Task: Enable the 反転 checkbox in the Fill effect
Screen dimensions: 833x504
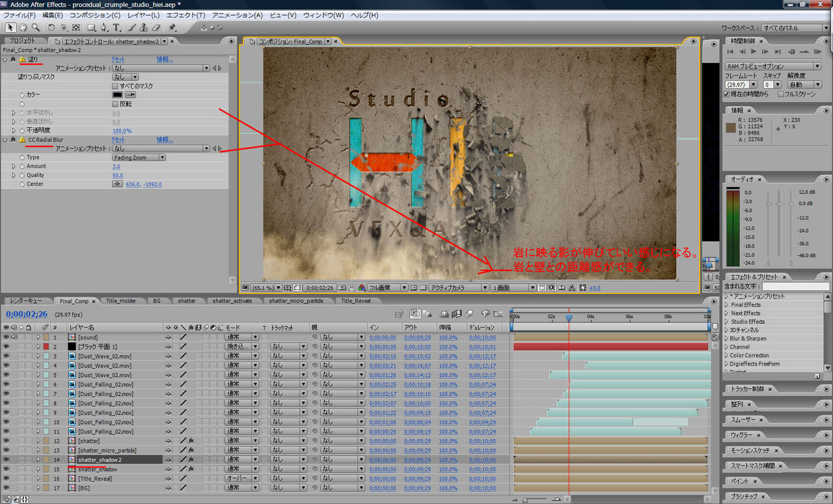Action: point(115,104)
